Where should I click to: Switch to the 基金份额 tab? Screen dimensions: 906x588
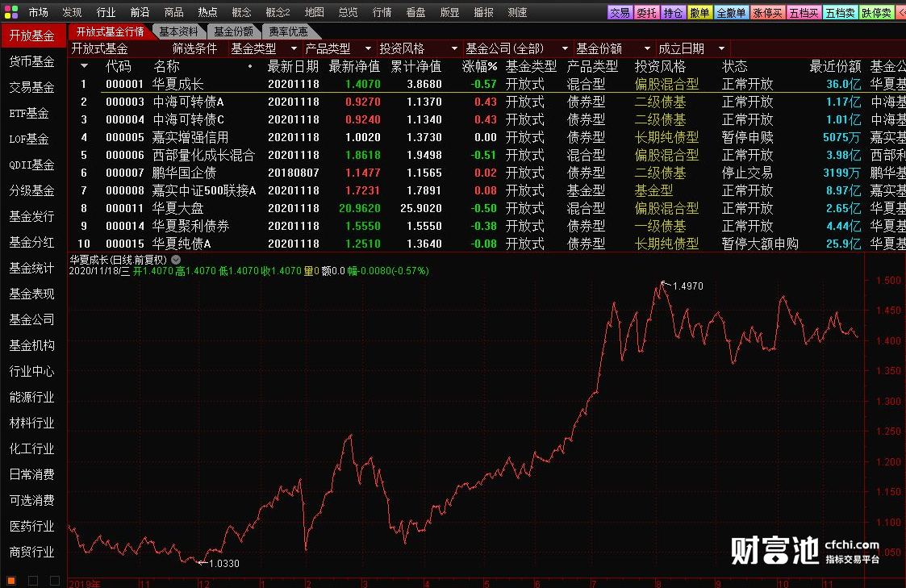pyautogui.click(x=233, y=31)
